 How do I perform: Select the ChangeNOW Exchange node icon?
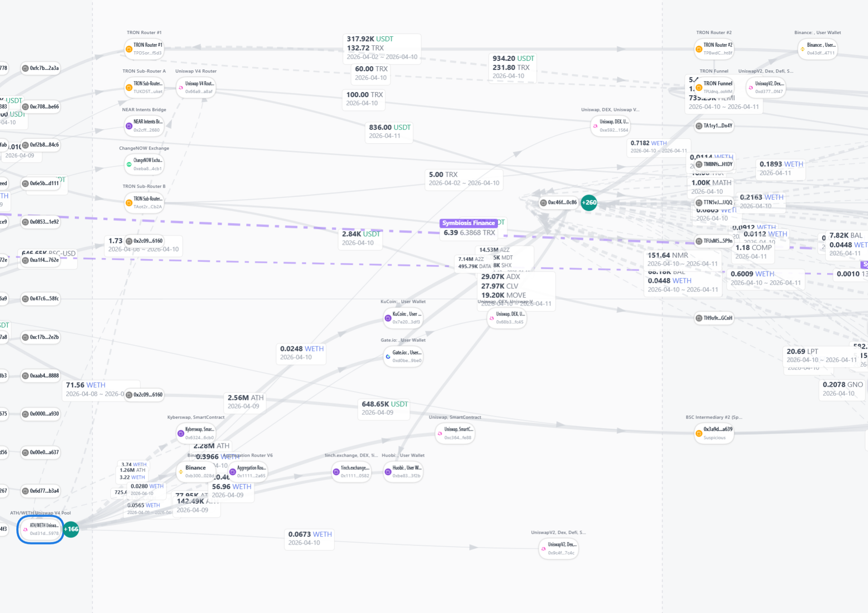pyautogui.click(x=129, y=164)
